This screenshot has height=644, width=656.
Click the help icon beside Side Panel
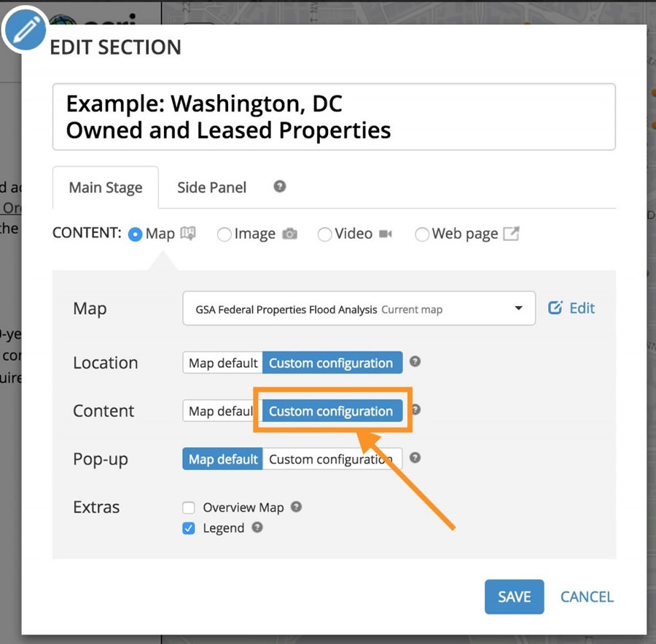coord(279,186)
